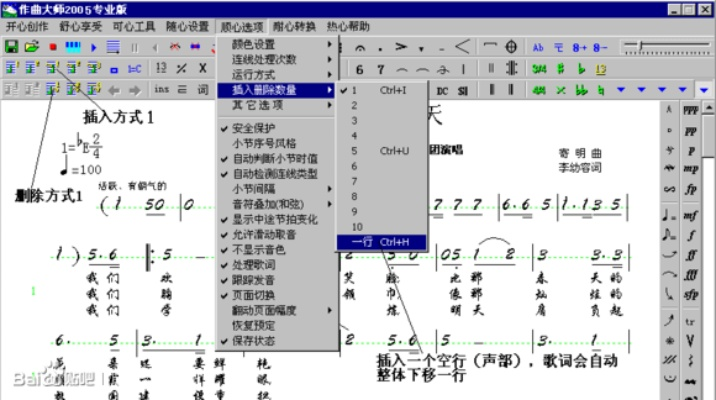The image size is (716, 400).
Task: Select the green 4/4 time signature icon
Action: tap(539, 90)
